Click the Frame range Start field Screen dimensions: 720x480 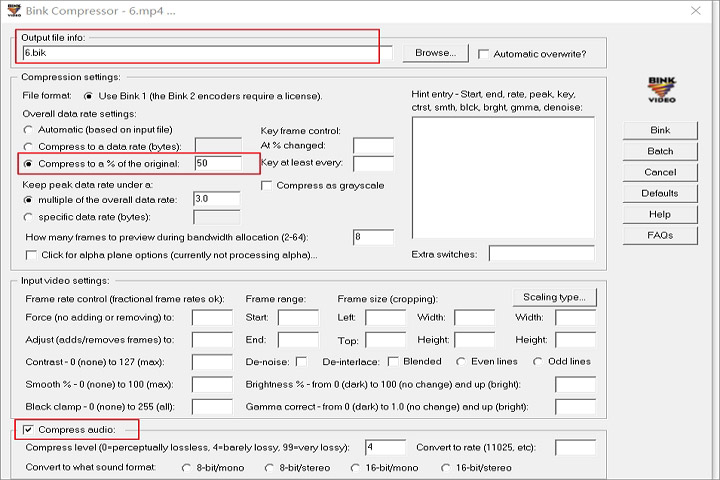pos(298,318)
